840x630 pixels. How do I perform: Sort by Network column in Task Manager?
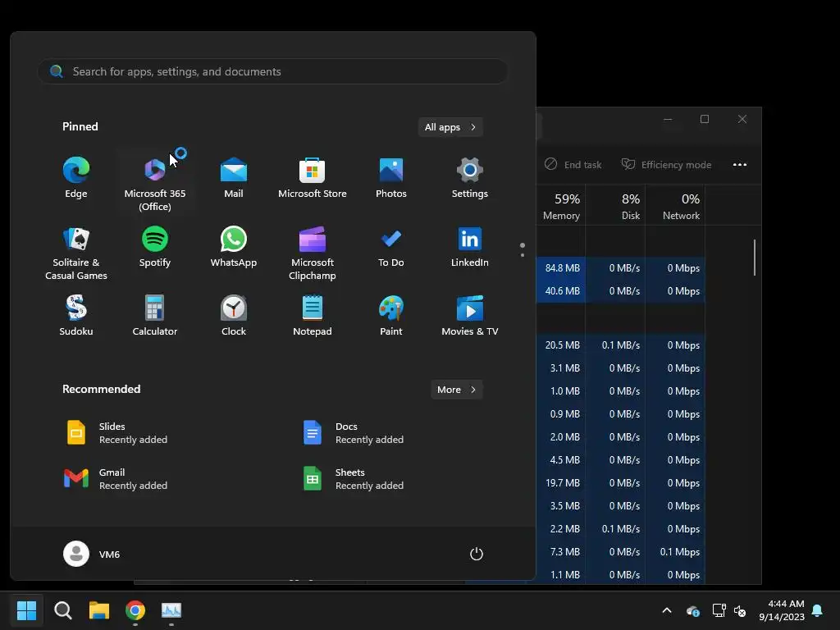676,206
